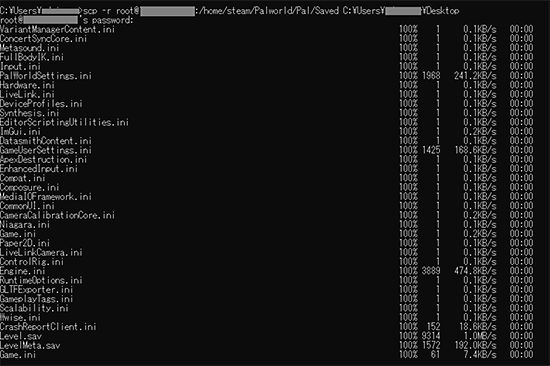This screenshot has height=366, width=550.
Task: Click the Scalability.ini filename
Action: click(x=34, y=308)
